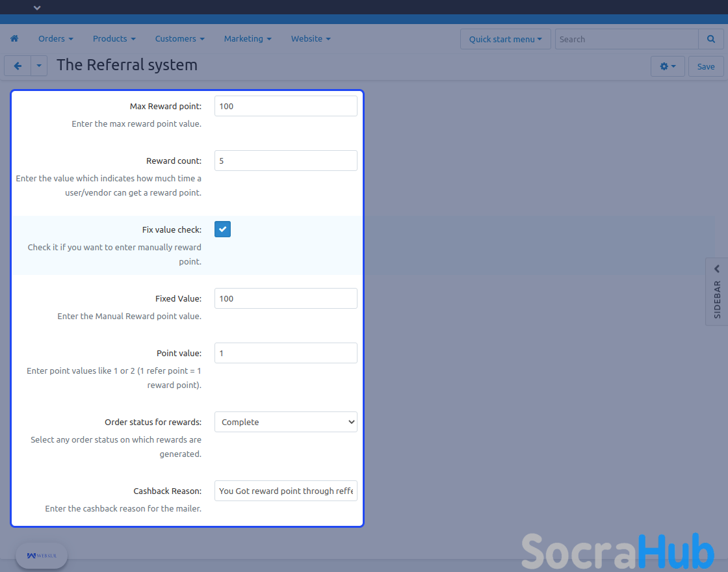Open the Customers menu
The height and width of the screenshot is (572, 728).
pos(179,39)
